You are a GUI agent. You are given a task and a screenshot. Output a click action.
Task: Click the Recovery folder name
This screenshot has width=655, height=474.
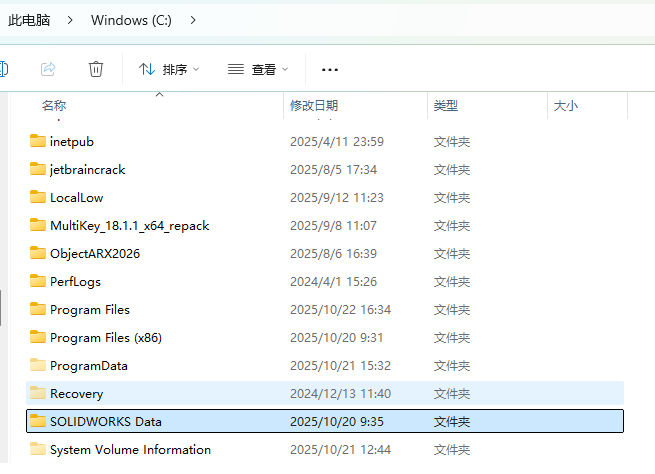coord(76,394)
